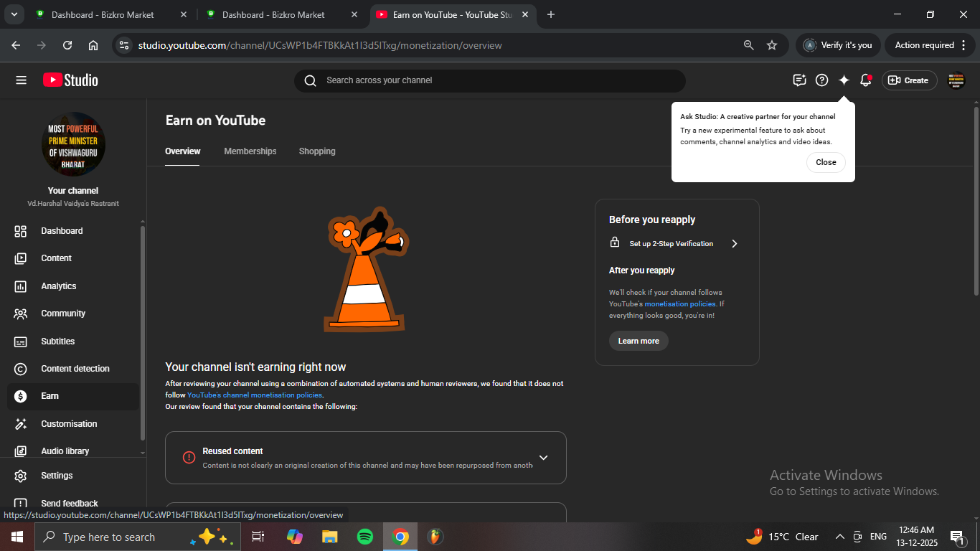Image resolution: width=980 pixels, height=551 pixels.
Task: Open Analytics from the sidebar
Action: pyautogui.click(x=59, y=286)
